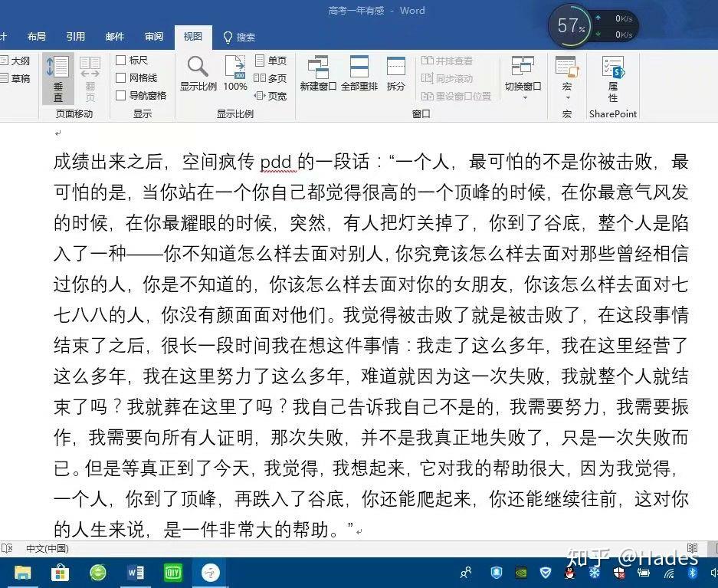Enable the 标尺 ruler checkbox
The image size is (718, 588).
coord(121,61)
